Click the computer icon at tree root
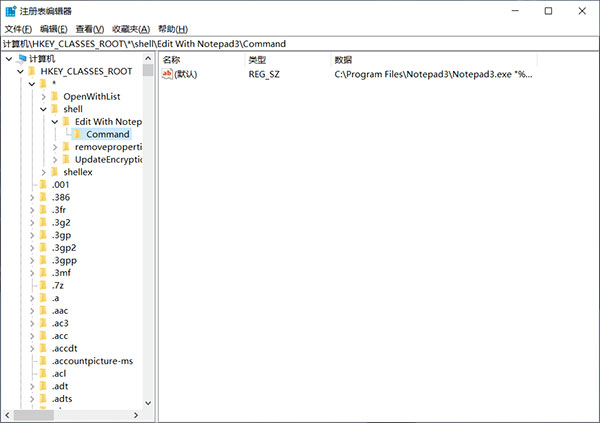The width and height of the screenshot is (600, 423). [20, 60]
